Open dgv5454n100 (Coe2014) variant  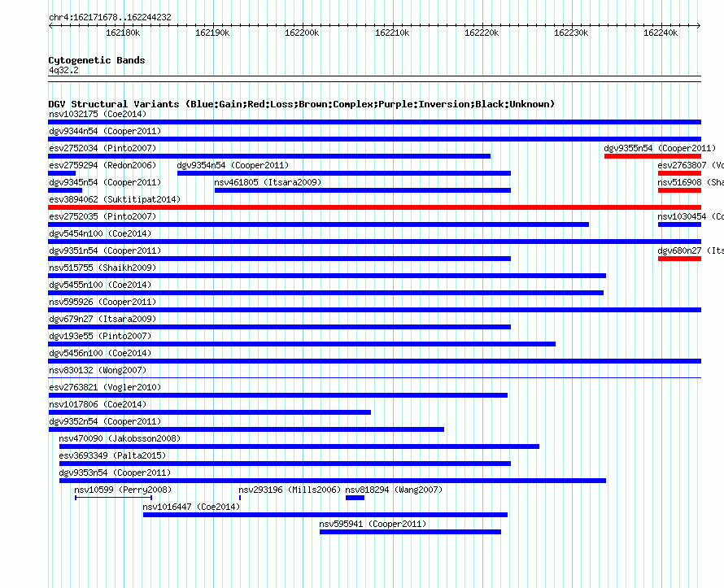tap(100, 233)
